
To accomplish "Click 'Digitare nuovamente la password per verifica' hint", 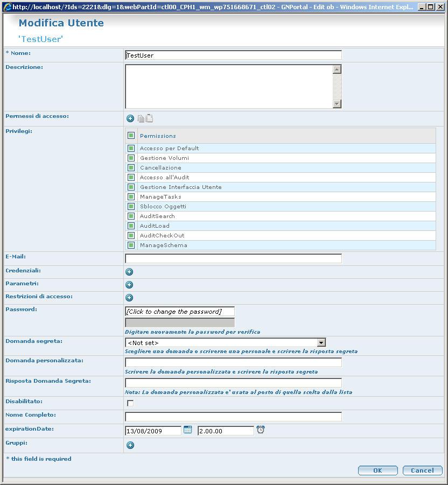I will [x=192, y=332].
